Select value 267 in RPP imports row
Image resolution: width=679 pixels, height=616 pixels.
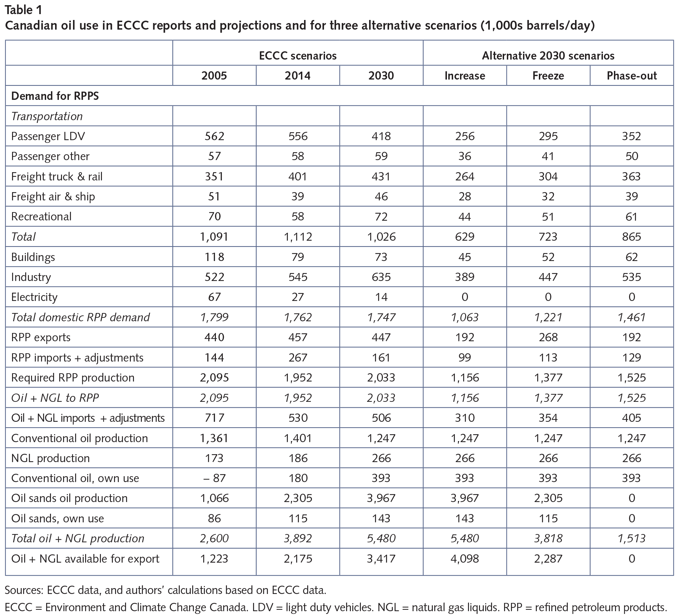point(298,357)
